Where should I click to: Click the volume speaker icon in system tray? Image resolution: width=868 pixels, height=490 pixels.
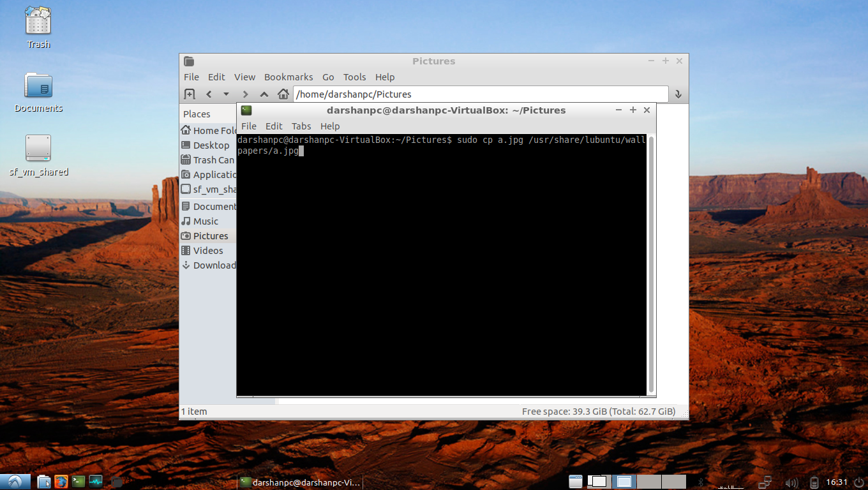791,482
